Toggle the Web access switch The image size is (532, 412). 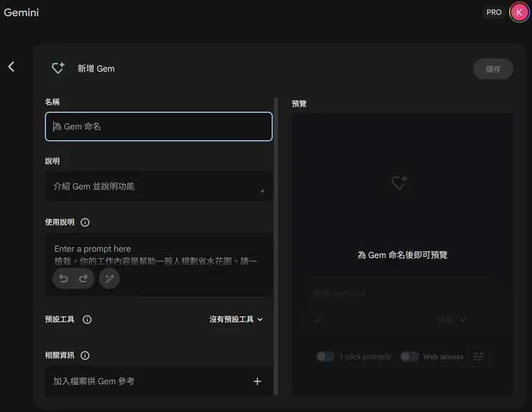[x=409, y=357]
